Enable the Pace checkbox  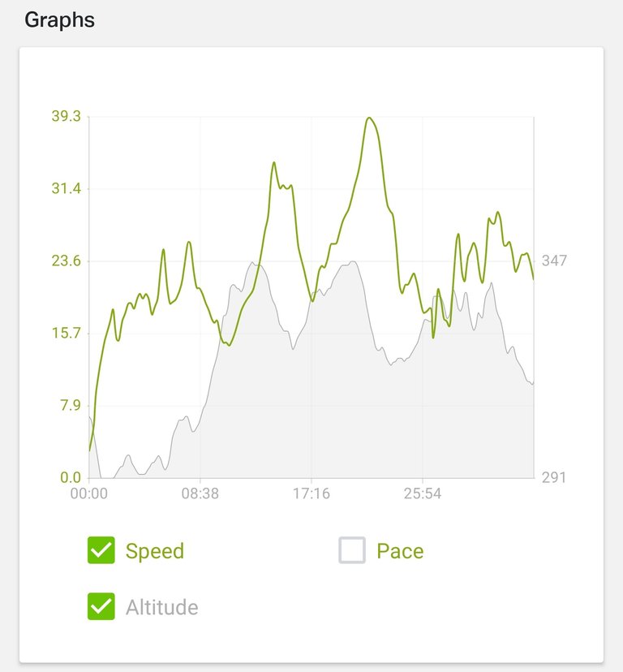pos(352,551)
